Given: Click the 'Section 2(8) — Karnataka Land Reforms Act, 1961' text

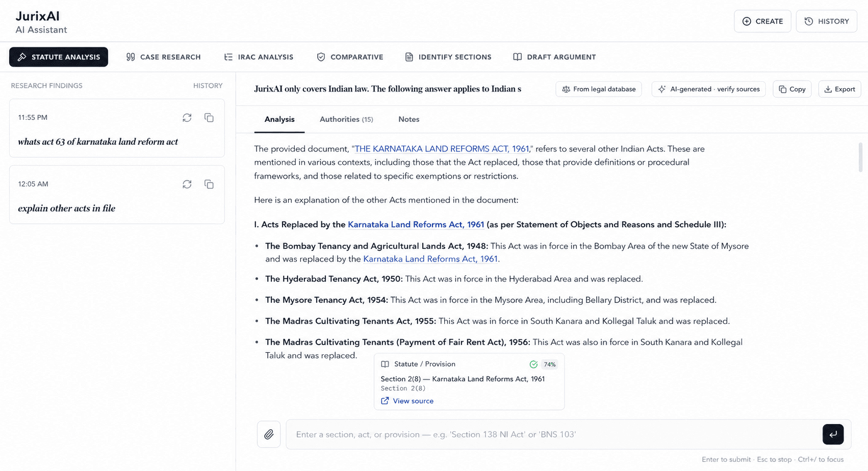Looking at the screenshot, I should 463,379.
